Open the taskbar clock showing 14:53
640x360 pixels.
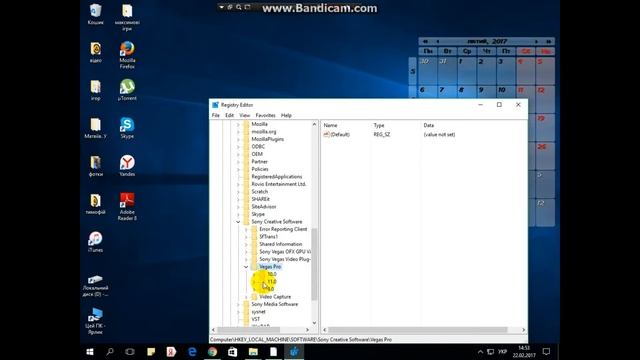click(524, 351)
